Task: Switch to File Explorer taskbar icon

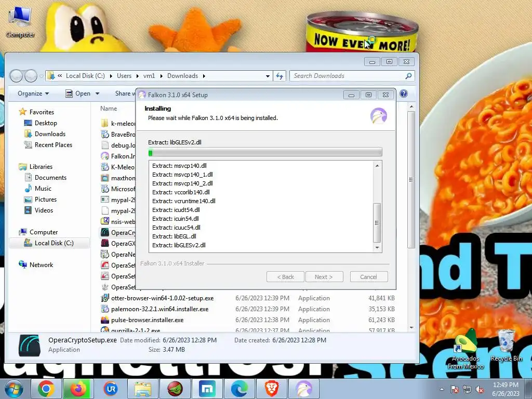Action: (x=142, y=389)
